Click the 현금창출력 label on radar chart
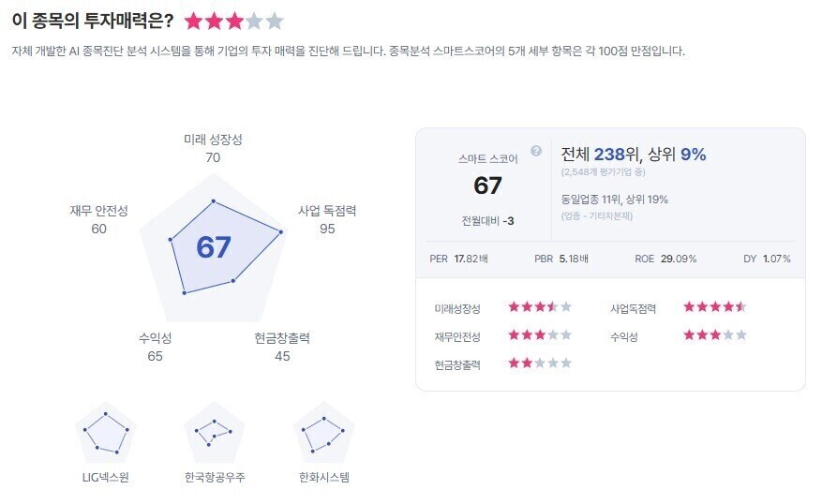The height and width of the screenshot is (504, 837). [x=282, y=338]
